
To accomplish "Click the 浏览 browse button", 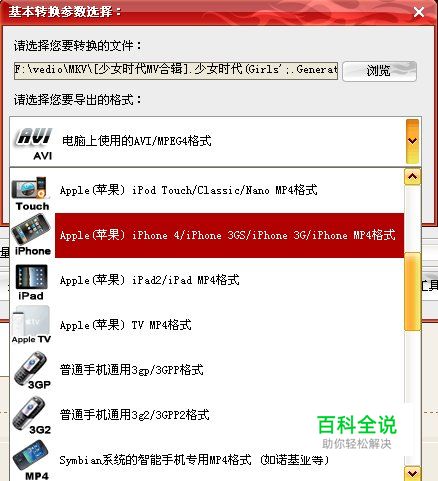I will coord(379,71).
